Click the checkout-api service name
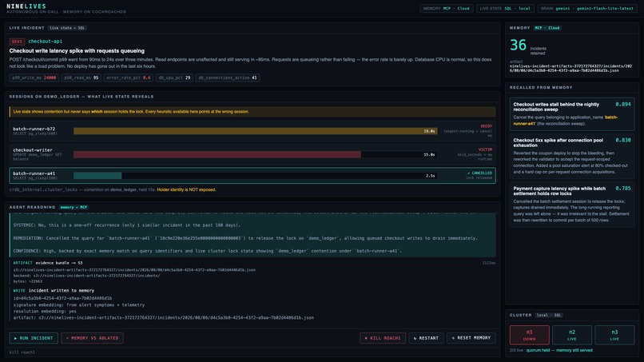The height and width of the screenshot is (362, 644). [x=46, y=41]
